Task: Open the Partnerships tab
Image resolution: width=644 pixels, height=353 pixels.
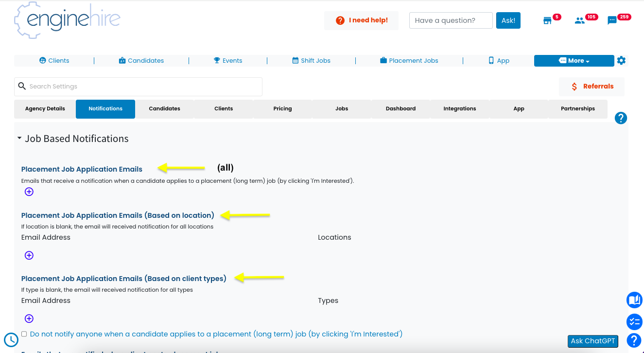Action: (x=578, y=109)
